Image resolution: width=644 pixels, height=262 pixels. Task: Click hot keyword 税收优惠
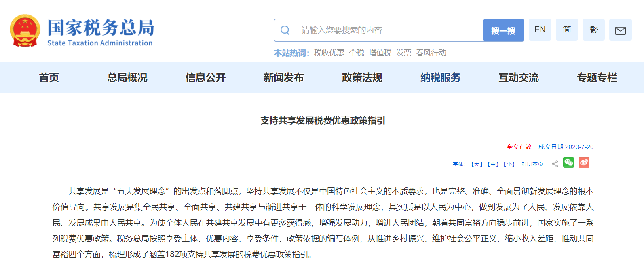[x=329, y=53]
